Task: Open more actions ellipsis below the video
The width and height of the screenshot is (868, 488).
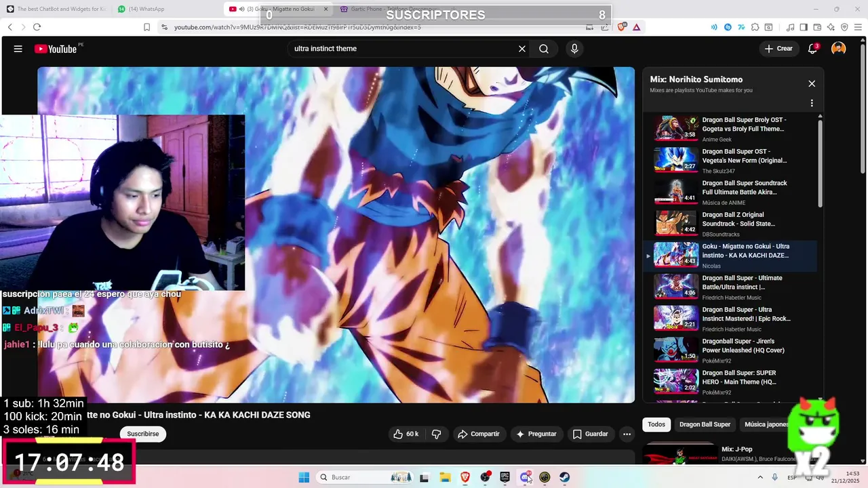Action: (x=627, y=434)
